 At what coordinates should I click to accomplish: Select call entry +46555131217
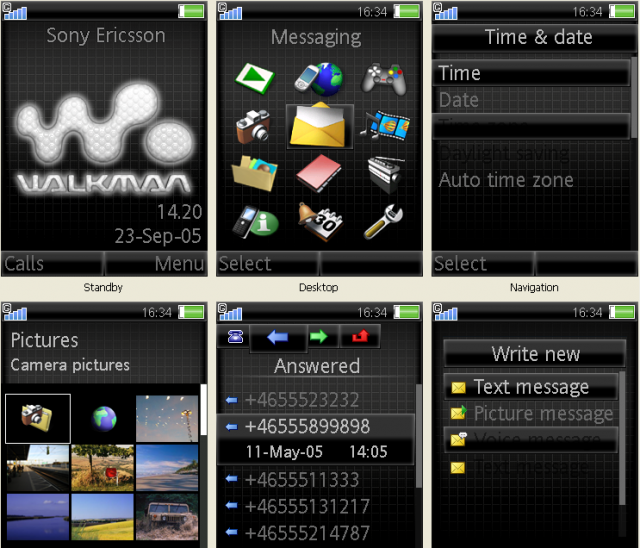pyautogui.click(x=316, y=506)
